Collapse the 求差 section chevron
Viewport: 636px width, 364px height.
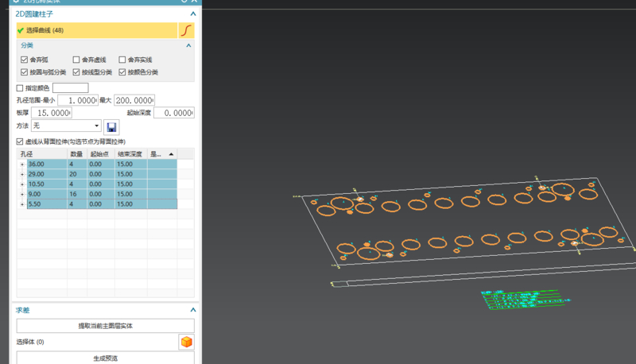[193, 310]
